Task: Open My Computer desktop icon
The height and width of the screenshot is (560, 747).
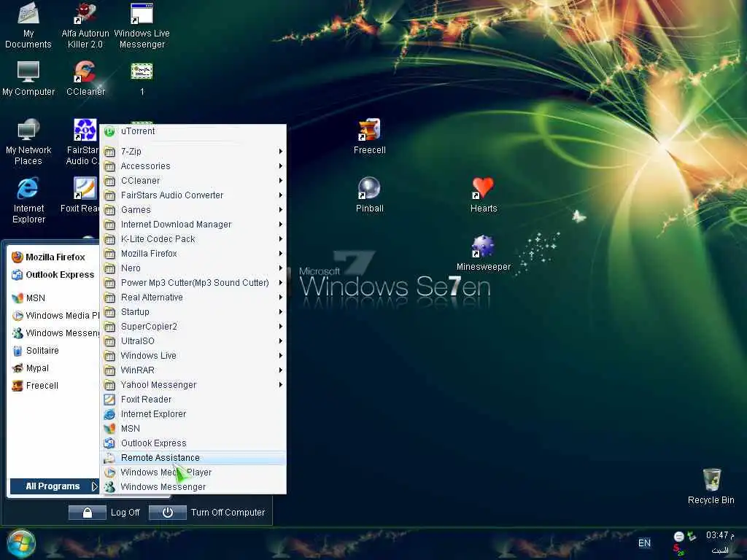Action: point(28,78)
